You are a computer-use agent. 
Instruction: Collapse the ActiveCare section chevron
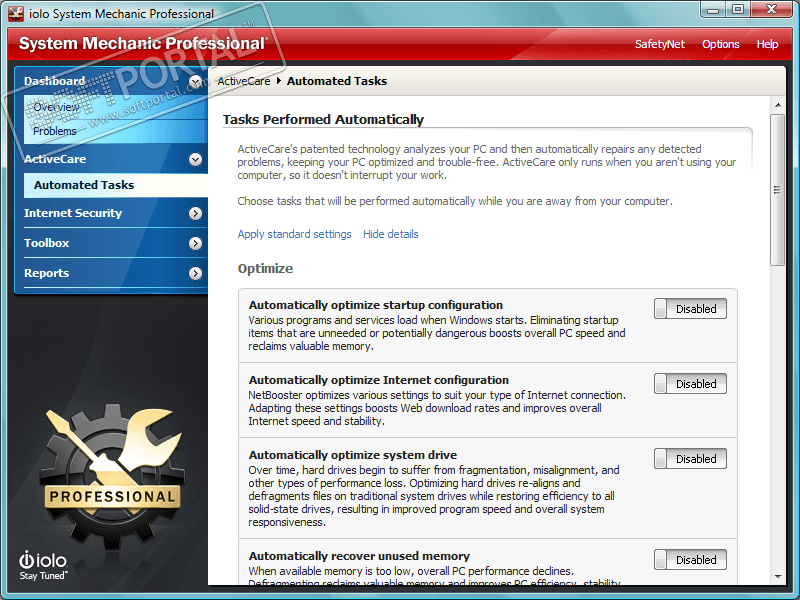click(195, 159)
